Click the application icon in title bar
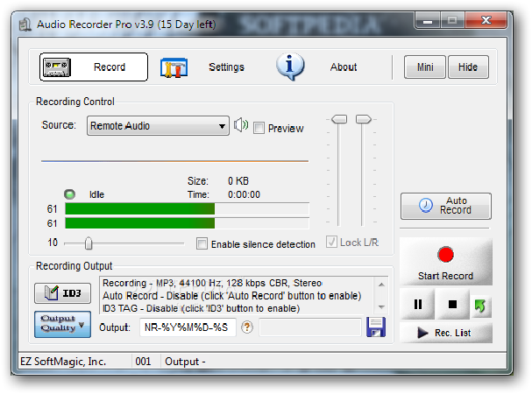The image size is (532, 394). 25,25
